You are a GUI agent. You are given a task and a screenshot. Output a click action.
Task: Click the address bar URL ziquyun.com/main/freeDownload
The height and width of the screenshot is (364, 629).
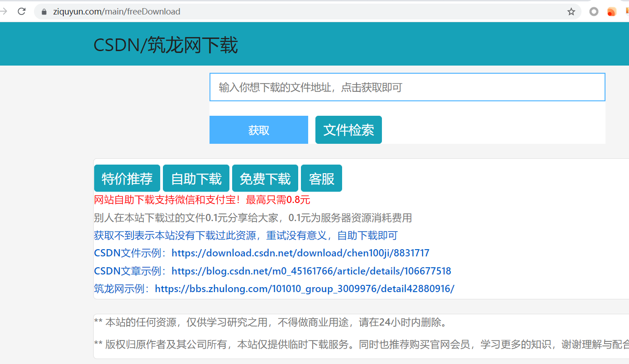(x=117, y=12)
